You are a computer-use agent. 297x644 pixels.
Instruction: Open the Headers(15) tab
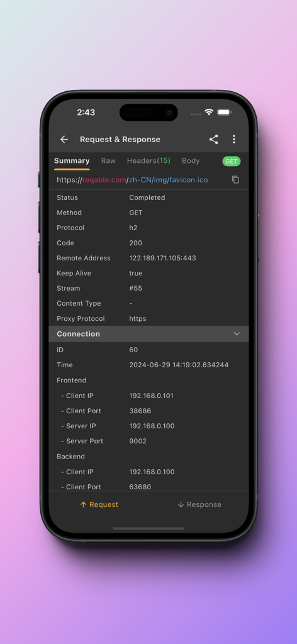click(x=148, y=160)
